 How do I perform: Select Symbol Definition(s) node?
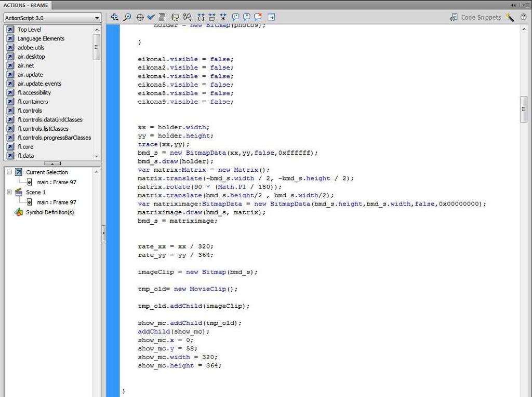pyautogui.click(x=50, y=212)
